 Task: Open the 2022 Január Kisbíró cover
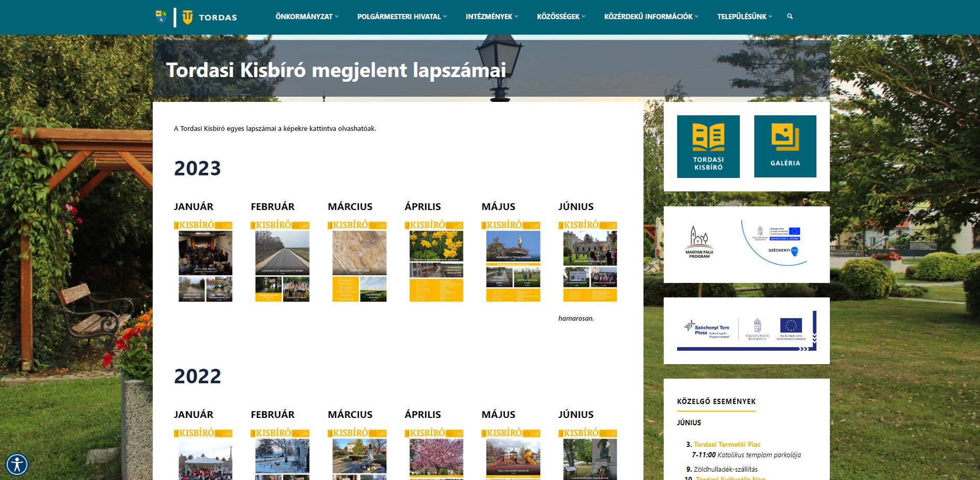point(203,454)
